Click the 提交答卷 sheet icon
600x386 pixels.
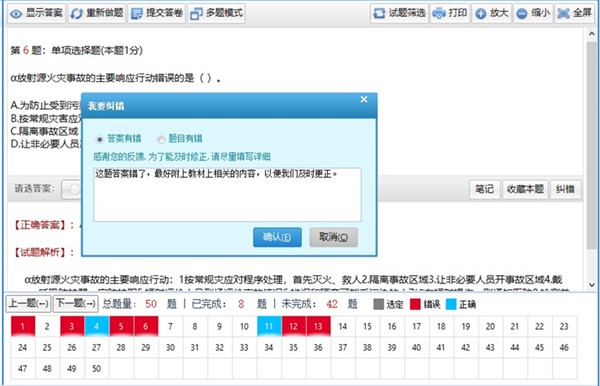(x=137, y=14)
